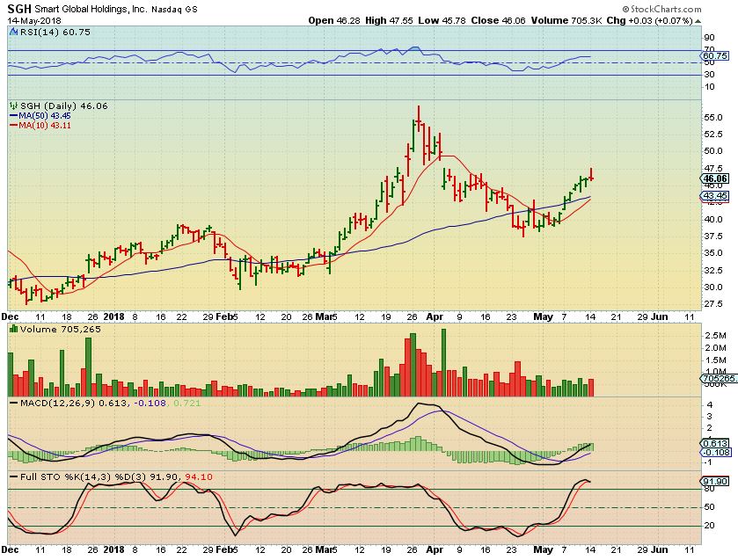The width and height of the screenshot is (738, 560).
Task: Open the StockCharts.com copyright link
Action: tap(661, 9)
